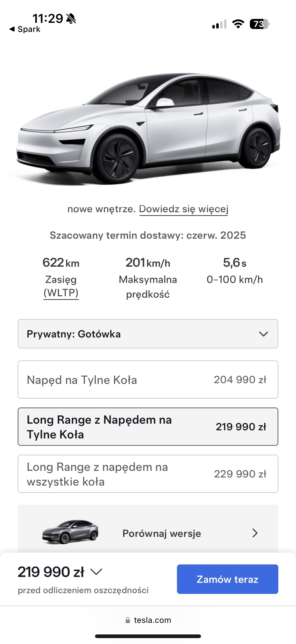The width and height of the screenshot is (296, 644).
Task: Tap the white Model Y car image
Action: (148, 127)
